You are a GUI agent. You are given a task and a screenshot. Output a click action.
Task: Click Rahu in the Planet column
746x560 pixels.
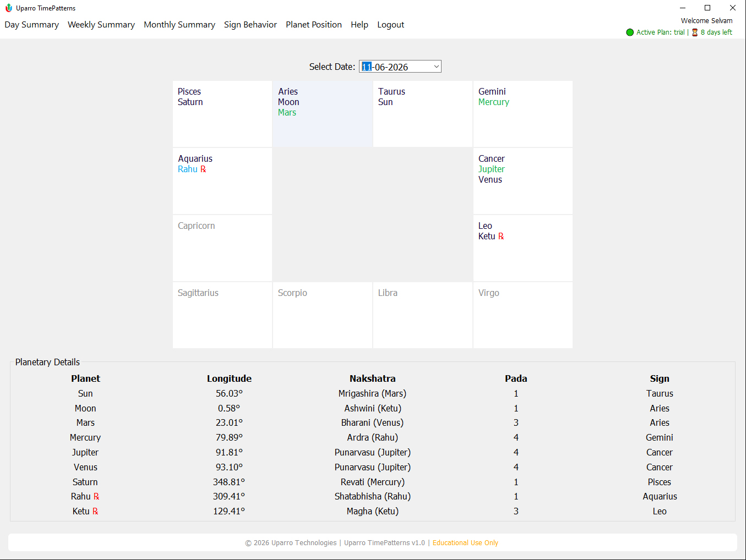point(81,496)
